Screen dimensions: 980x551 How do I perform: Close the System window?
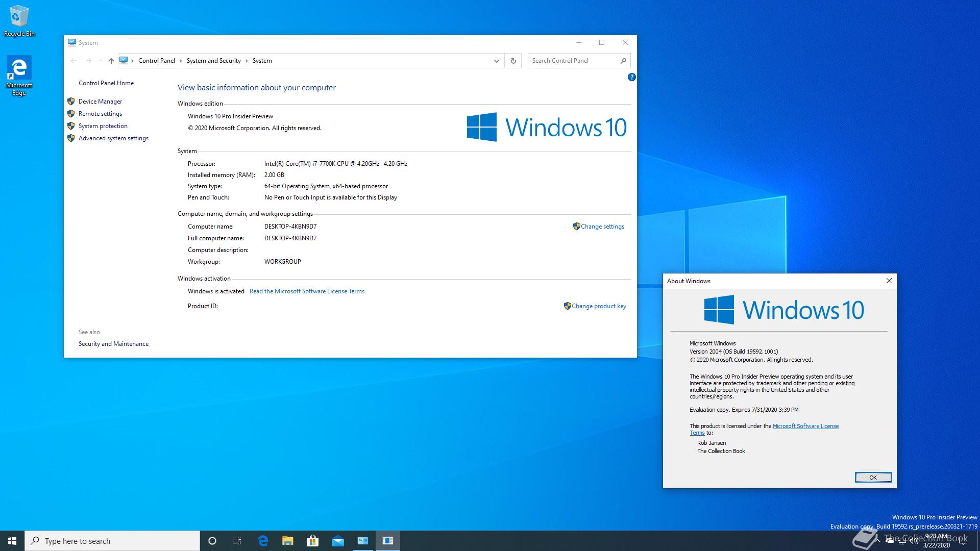625,42
